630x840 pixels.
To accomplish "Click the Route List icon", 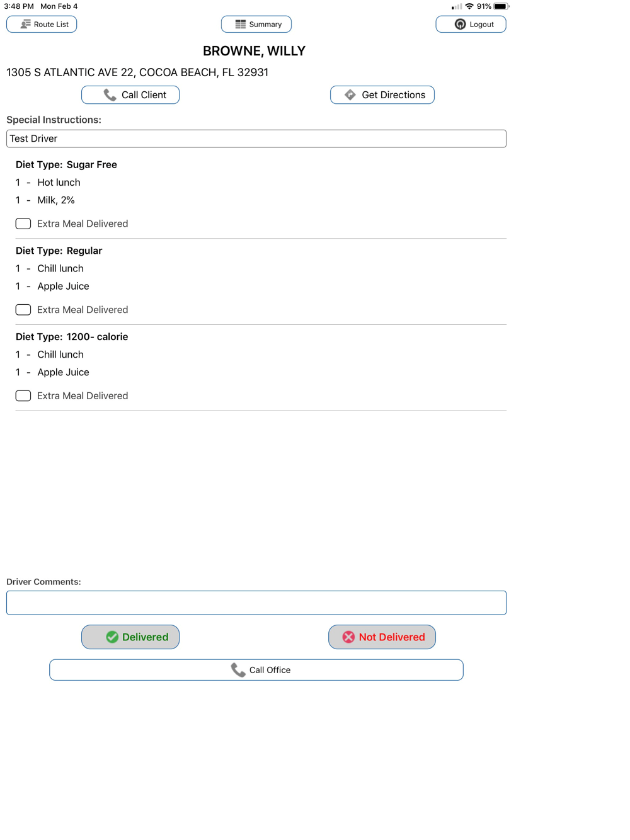I will 25,24.
